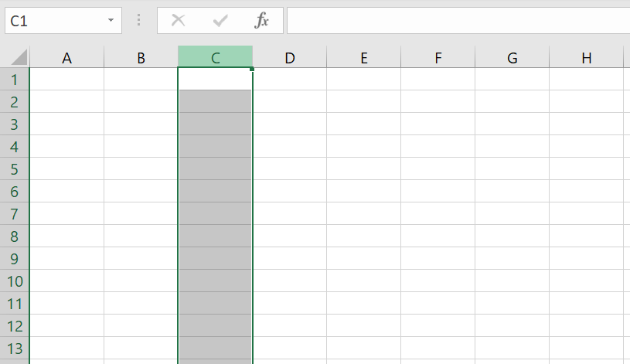Click the Select All corner triangle
The image size is (630, 364).
[19, 57]
